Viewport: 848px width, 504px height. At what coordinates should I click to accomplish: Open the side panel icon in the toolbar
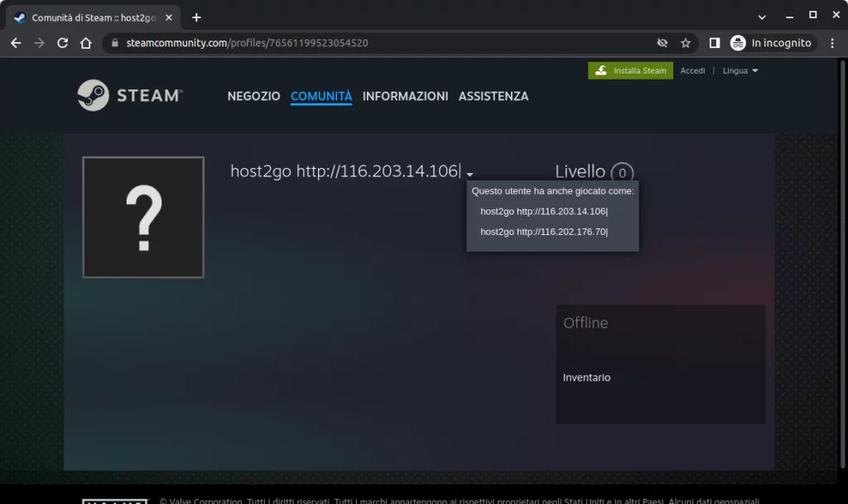pyautogui.click(x=715, y=43)
